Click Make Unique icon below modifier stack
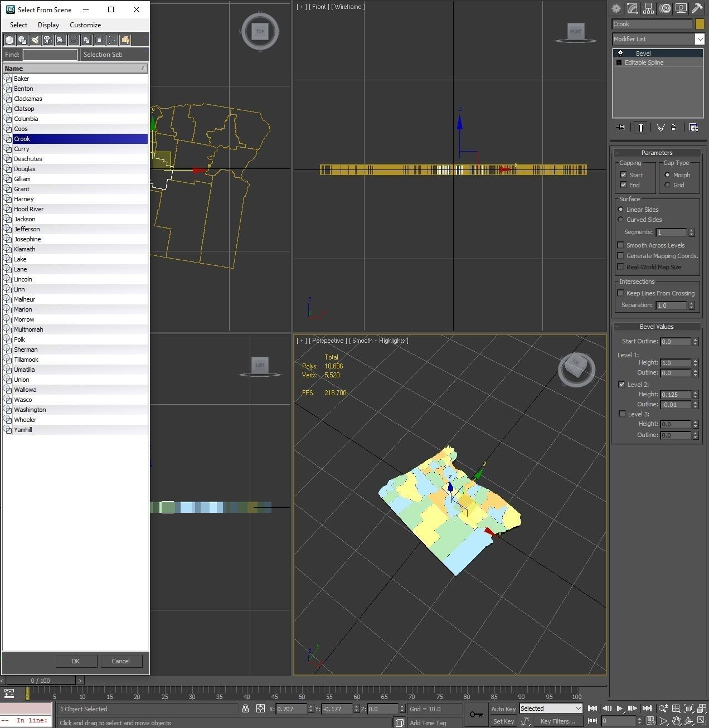This screenshot has width=709, height=728. coord(661,128)
